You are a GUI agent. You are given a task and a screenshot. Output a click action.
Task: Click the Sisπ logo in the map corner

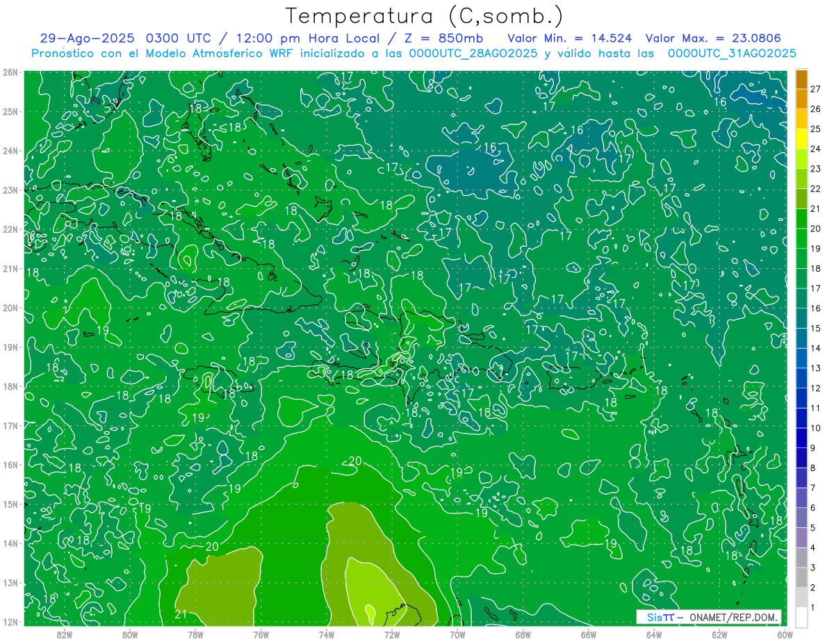click(660, 617)
